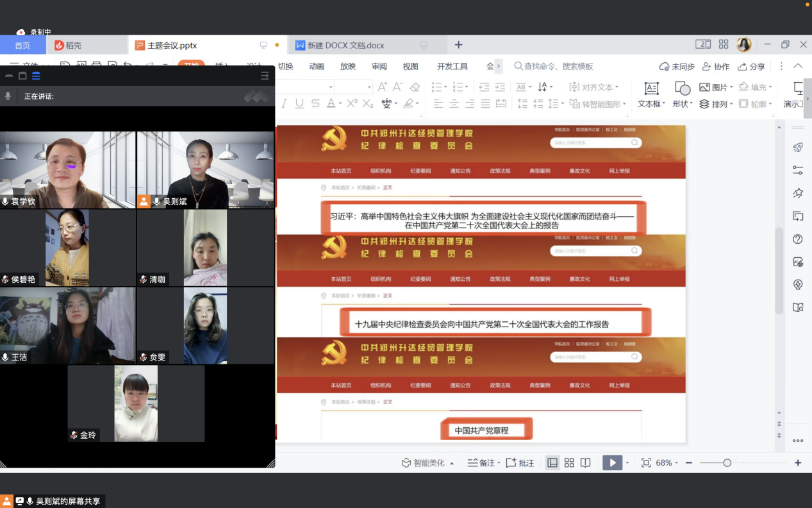This screenshot has width=812, height=508.
Task: Open the settings sliders icon in right sidebar
Action: pos(798,170)
